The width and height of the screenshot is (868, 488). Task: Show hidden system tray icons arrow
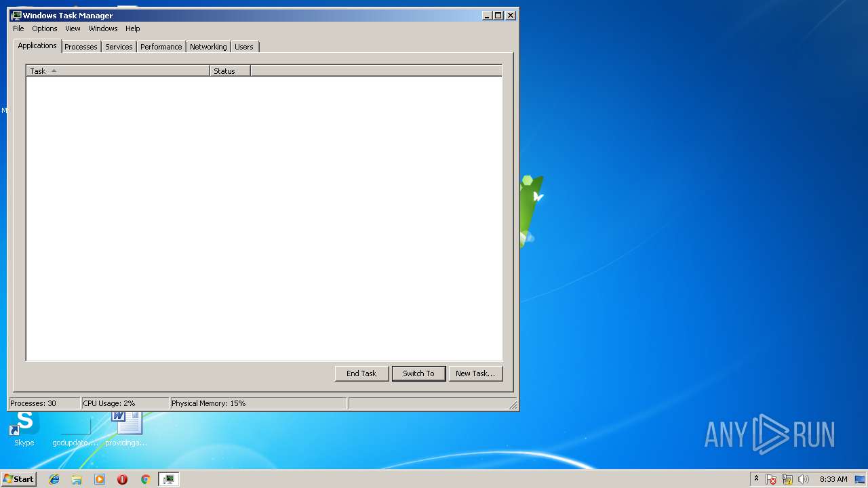click(x=757, y=479)
